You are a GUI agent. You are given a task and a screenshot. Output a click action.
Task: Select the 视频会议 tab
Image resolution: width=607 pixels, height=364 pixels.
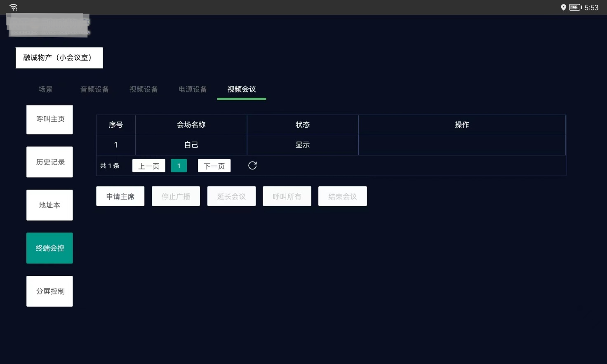pyautogui.click(x=242, y=89)
